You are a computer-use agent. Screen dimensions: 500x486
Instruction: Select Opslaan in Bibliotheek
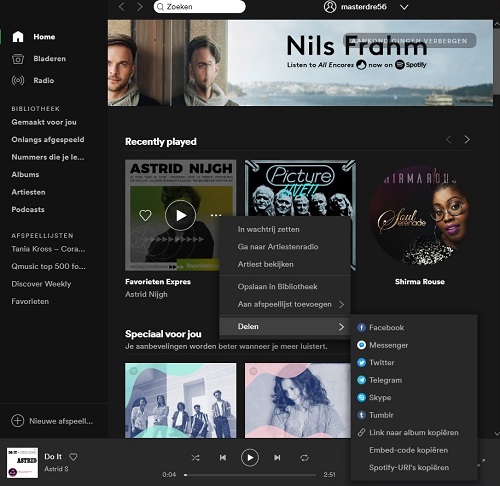(285, 287)
